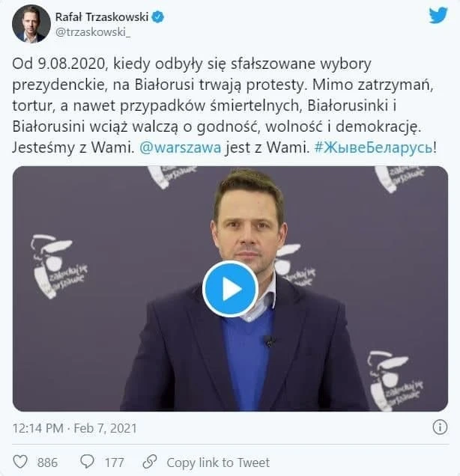The height and width of the screenshot is (476, 460).
Task: Open the @trzaskowski_ handle
Action: coord(93,32)
